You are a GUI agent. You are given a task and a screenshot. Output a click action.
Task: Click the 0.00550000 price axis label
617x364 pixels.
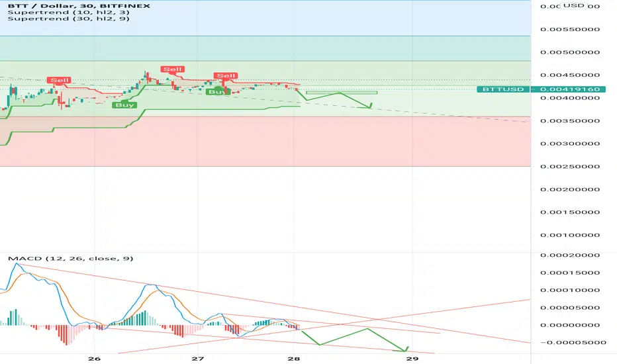pos(570,30)
